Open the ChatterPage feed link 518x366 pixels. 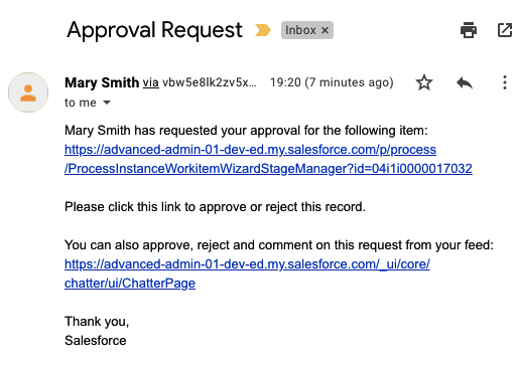130,283
